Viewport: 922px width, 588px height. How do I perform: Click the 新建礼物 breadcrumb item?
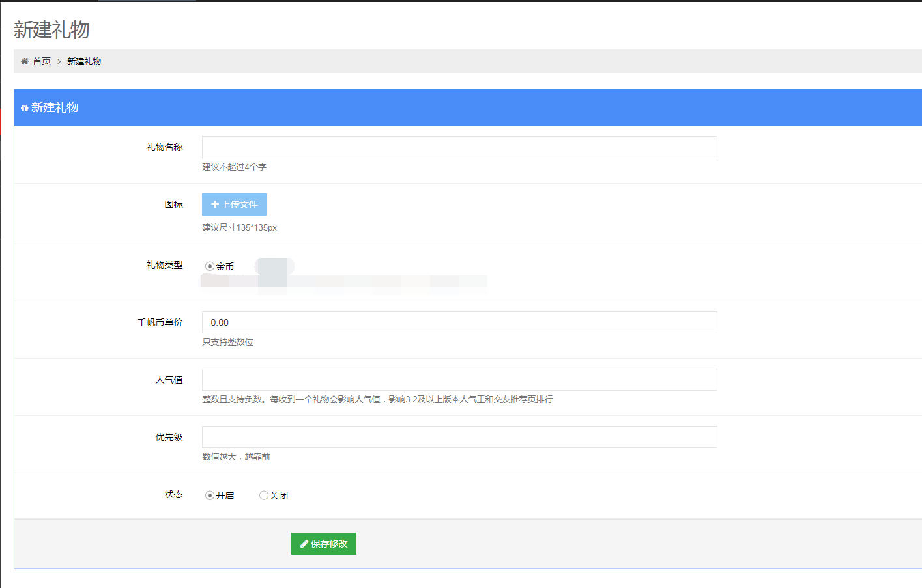pos(84,61)
